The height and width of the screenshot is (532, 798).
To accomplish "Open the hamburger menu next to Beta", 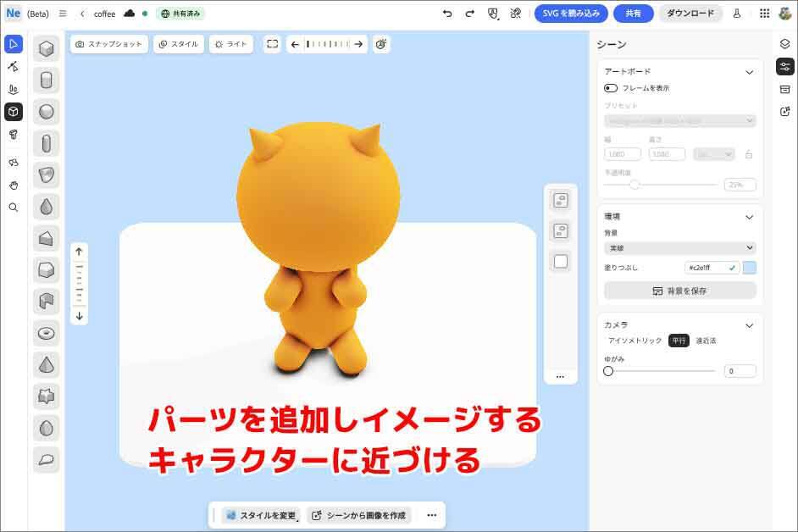I will click(63, 14).
